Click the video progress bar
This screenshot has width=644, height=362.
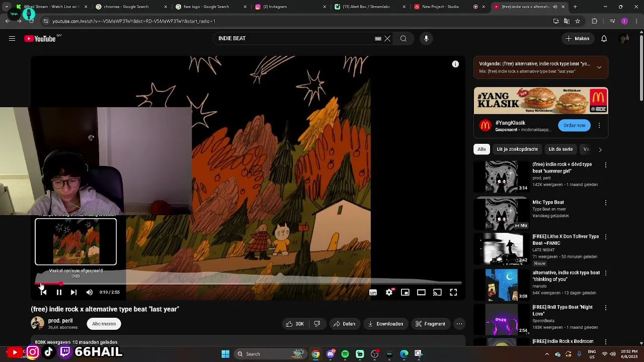[248, 284]
